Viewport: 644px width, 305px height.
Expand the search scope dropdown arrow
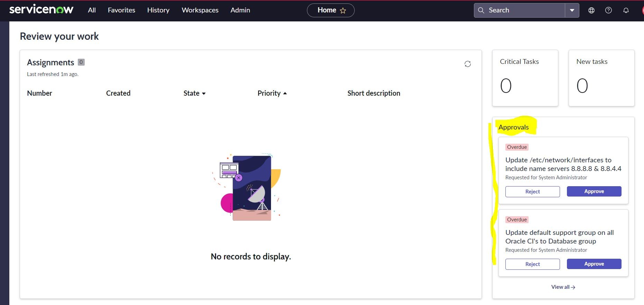(572, 10)
